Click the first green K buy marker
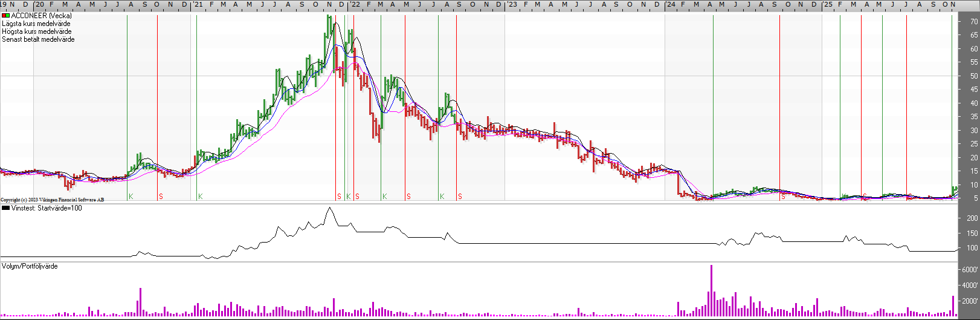 131,197
